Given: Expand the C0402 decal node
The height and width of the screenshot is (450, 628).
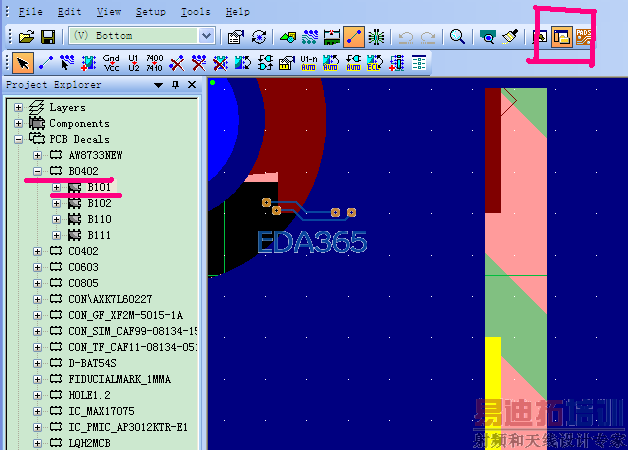Looking at the screenshot, I should (37, 251).
